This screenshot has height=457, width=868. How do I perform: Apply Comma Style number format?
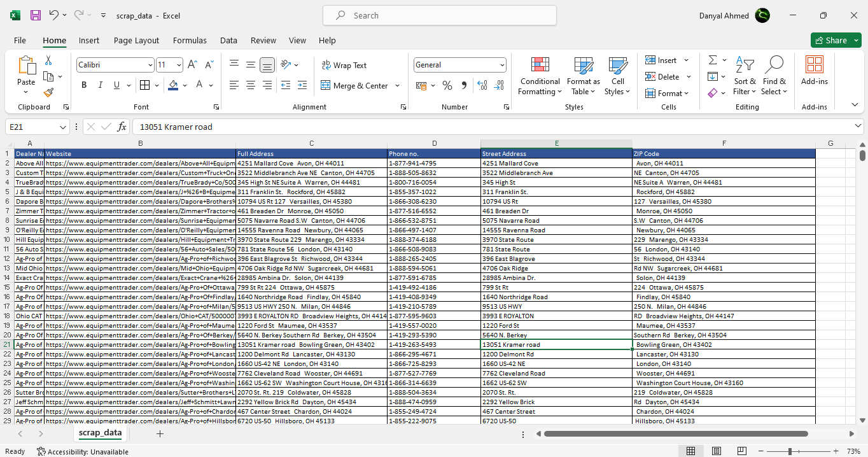[464, 85]
